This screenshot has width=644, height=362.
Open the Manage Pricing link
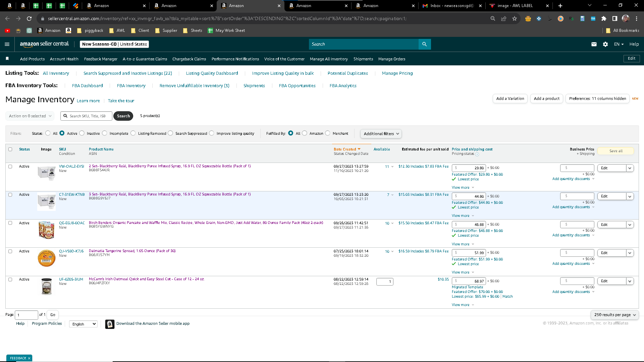[397, 73]
